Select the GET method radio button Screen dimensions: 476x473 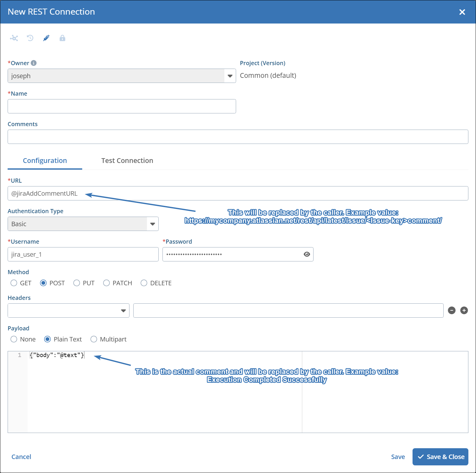14,283
